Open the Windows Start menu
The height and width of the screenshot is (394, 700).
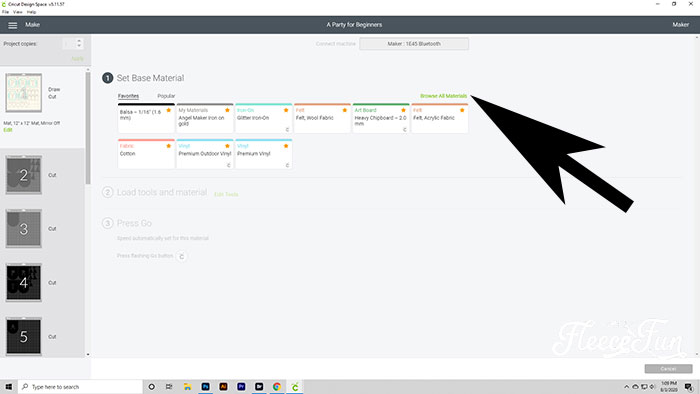8,387
